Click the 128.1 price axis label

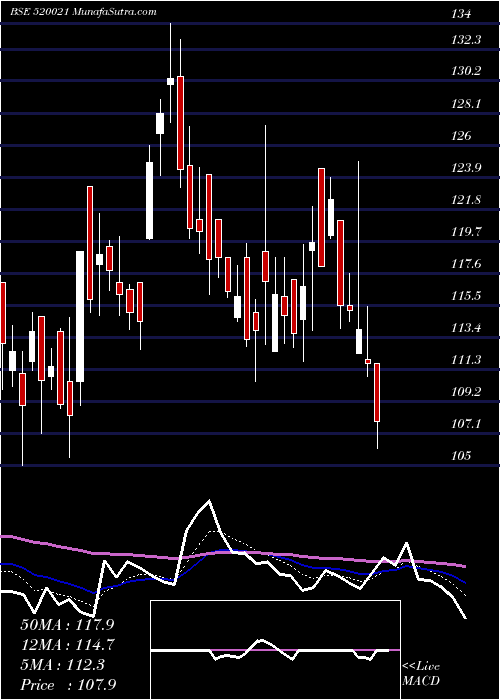point(467,104)
